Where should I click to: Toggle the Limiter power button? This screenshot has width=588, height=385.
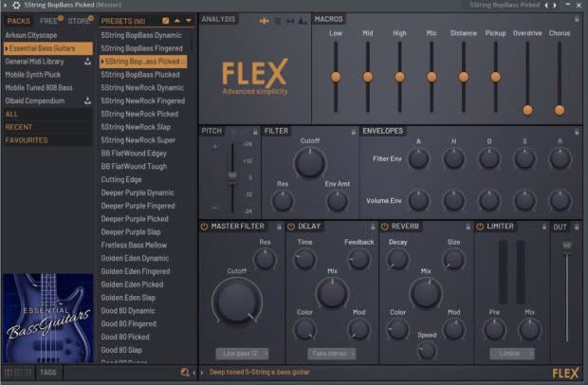click(x=480, y=227)
